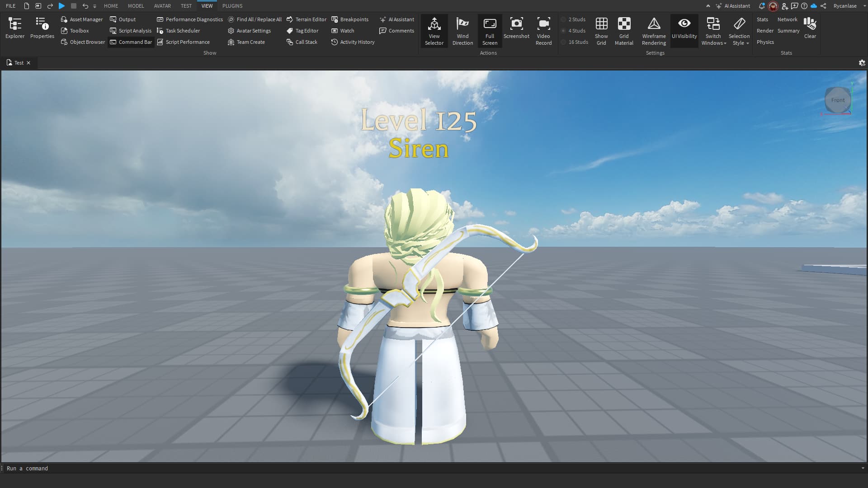Click the Properties panel icon

point(42,28)
